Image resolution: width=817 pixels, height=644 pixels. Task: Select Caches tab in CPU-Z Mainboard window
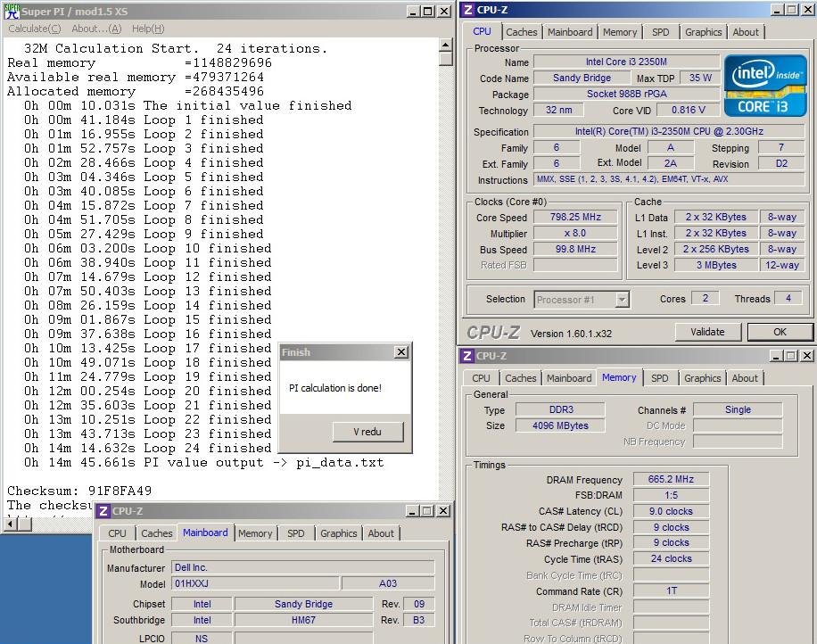pos(156,533)
